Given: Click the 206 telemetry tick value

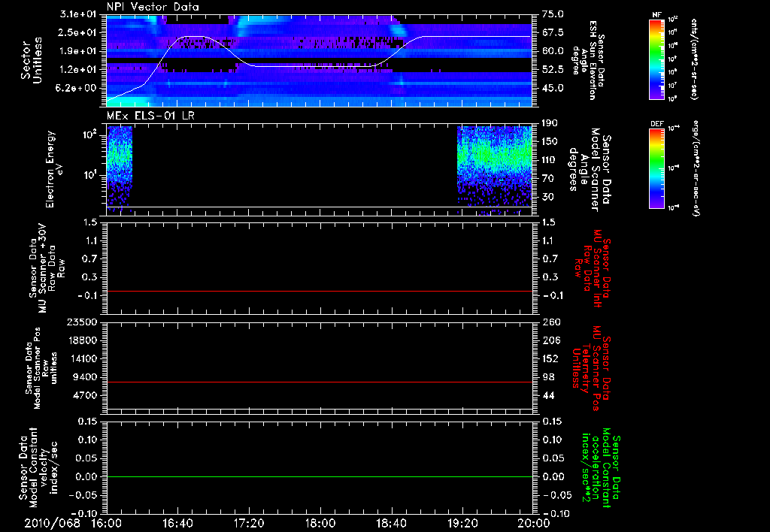Looking at the screenshot, I should coord(550,340).
